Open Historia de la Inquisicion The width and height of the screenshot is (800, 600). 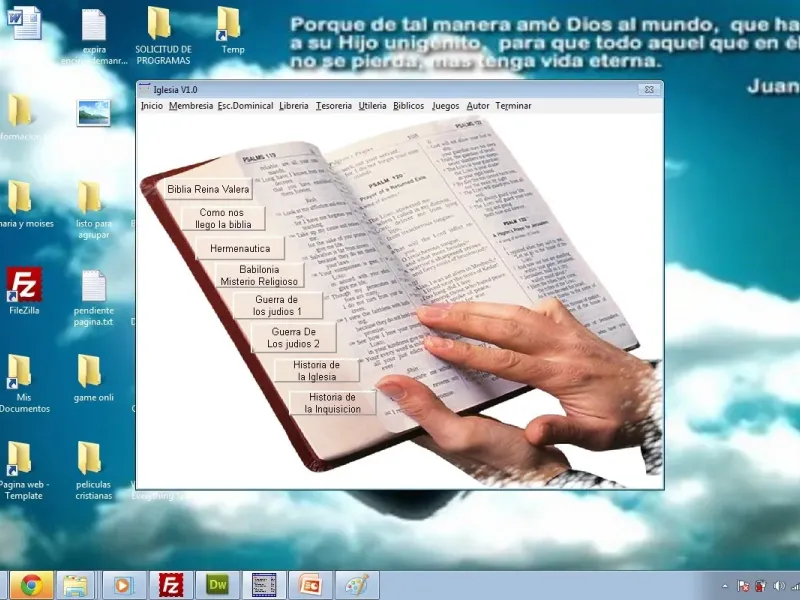point(332,403)
